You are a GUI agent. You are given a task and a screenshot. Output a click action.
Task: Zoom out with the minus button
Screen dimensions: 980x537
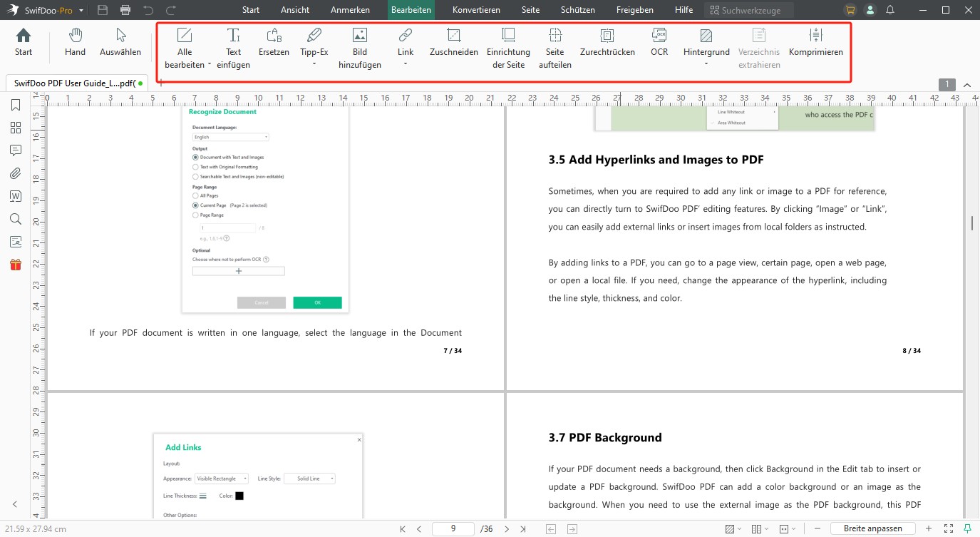coord(819,528)
